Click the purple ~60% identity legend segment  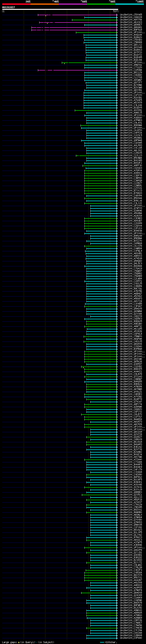click(x=73, y=4)
